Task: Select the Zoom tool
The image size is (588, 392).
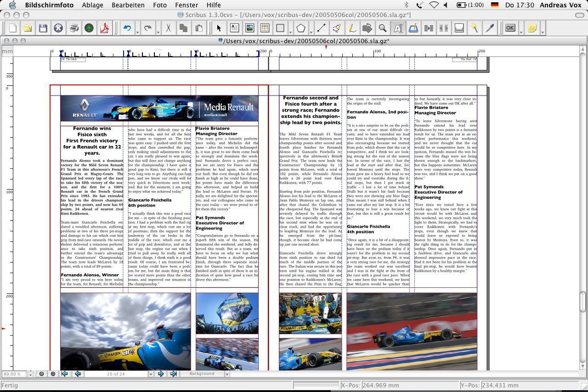Action: 382,28
